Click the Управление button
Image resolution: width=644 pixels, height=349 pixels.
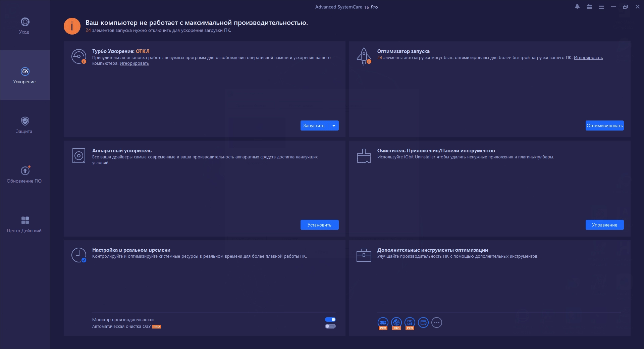[605, 225]
